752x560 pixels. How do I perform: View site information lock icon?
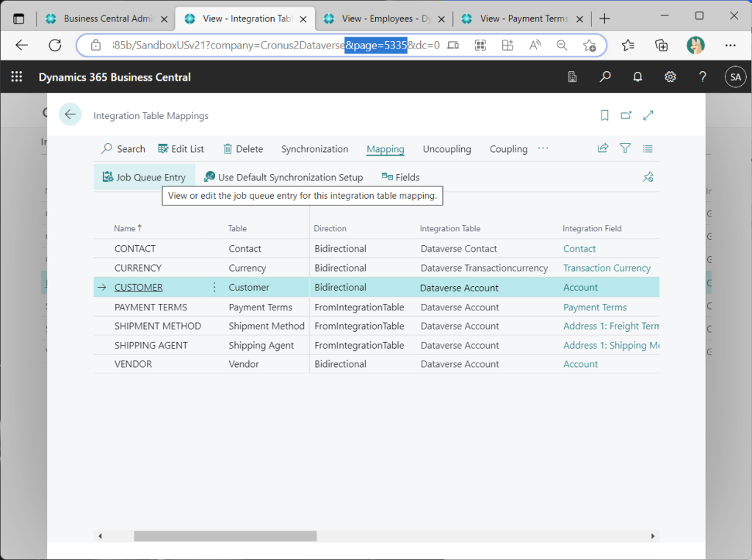tap(96, 45)
